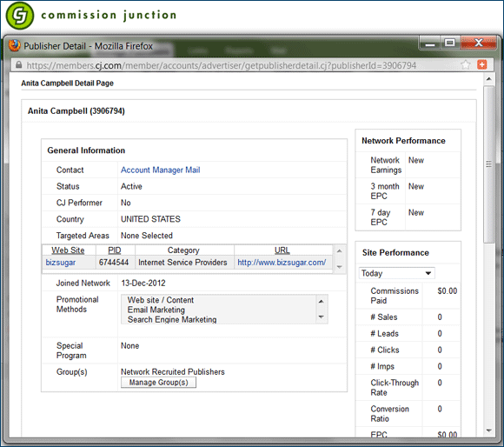Click '# Leads' row label

(x=384, y=333)
